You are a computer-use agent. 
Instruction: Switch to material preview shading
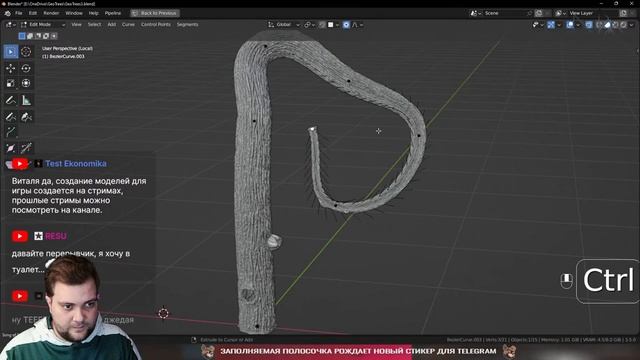(x=616, y=25)
